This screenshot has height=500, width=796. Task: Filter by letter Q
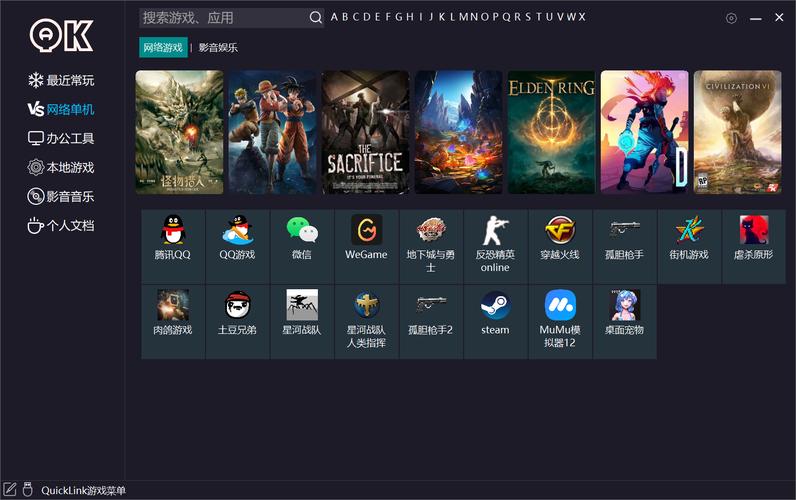[507, 17]
